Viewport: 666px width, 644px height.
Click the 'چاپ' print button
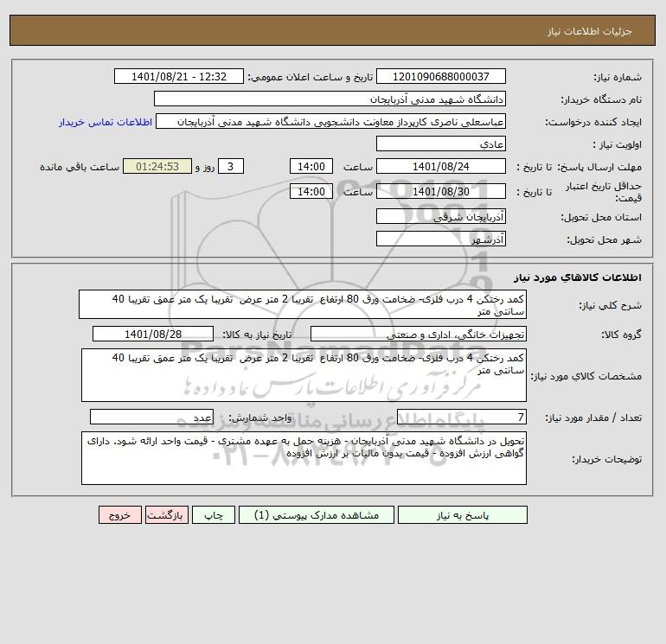tap(214, 515)
